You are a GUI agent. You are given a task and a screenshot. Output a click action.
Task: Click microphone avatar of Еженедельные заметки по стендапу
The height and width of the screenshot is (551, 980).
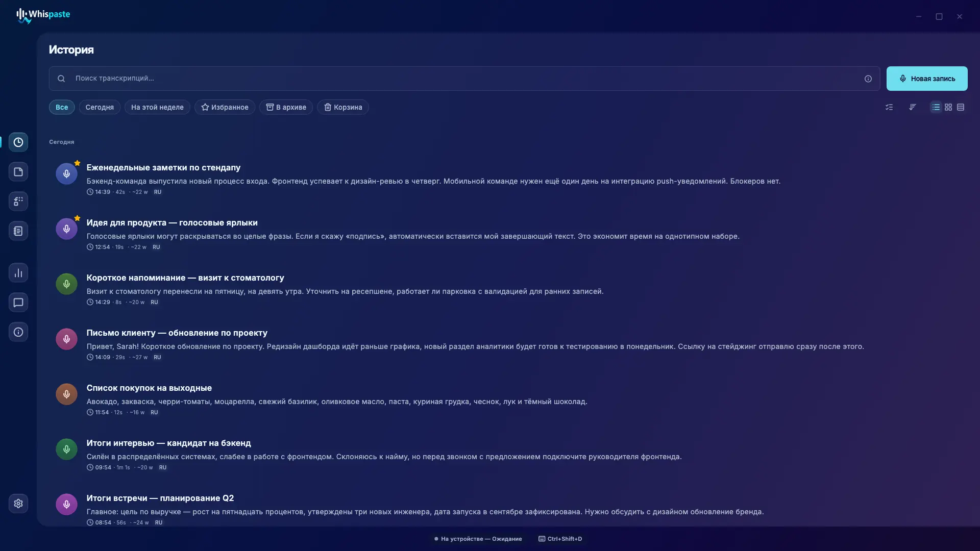point(66,174)
